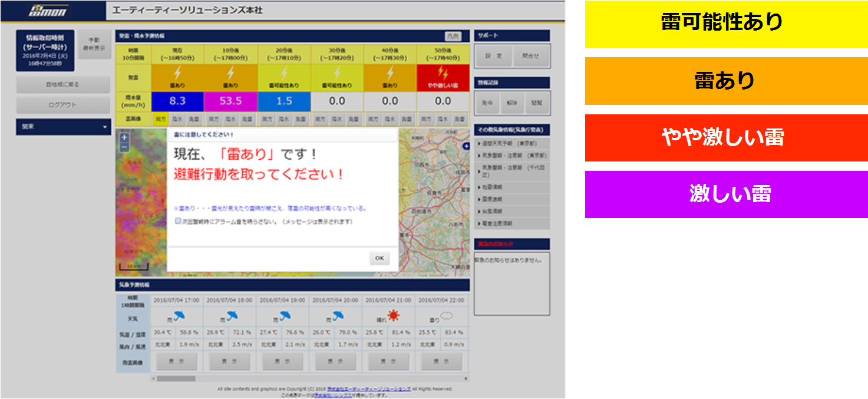Toggle 発雷 cloud image for 50分後 column
The width and height of the screenshot is (868, 399).
(460, 119)
